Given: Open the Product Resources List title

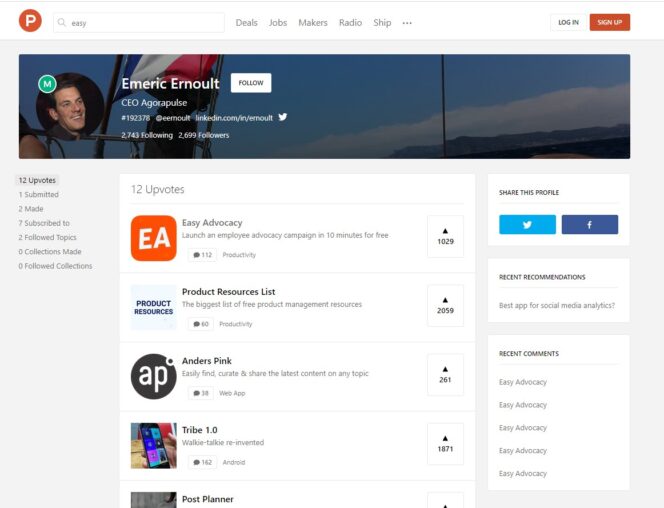Looking at the screenshot, I should 229,292.
